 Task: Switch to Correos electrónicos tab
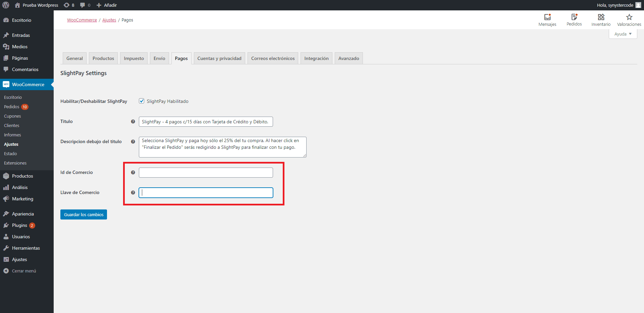point(273,58)
